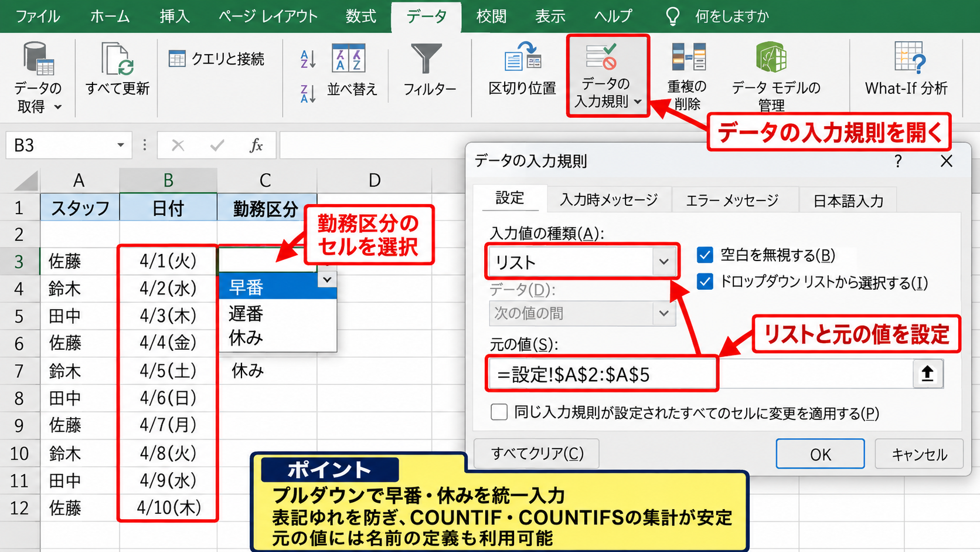
Task: Open the 入力値の種類 リスト dropdown
Action: 663,262
